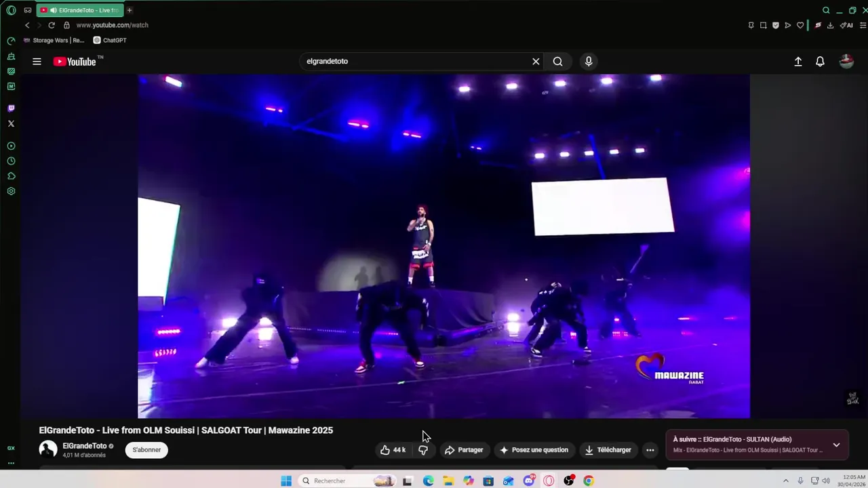
Task: Open File Explorer from the taskbar
Action: (x=448, y=481)
